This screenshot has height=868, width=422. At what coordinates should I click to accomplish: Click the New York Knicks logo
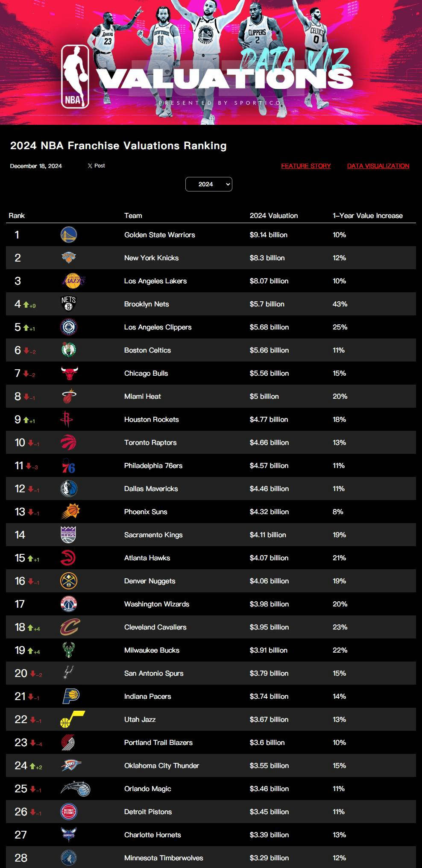[x=69, y=258]
